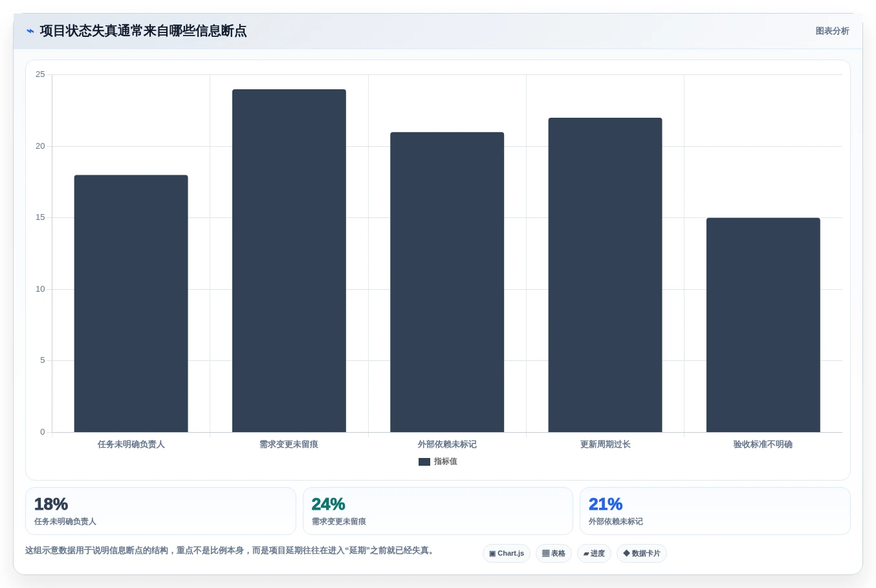Viewport: 876px width, 588px height.
Task: Click the y-axis value 0
Action: click(43, 432)
